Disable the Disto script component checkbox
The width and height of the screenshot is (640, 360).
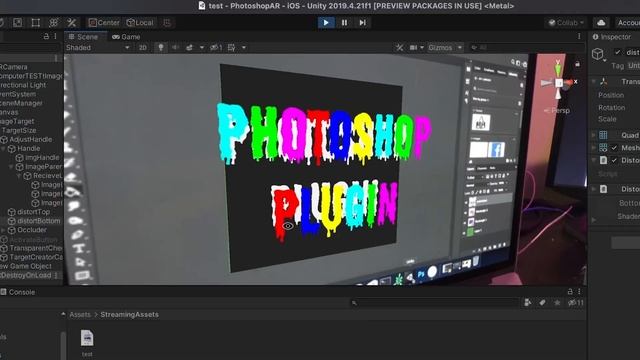[x=614, y=160]
